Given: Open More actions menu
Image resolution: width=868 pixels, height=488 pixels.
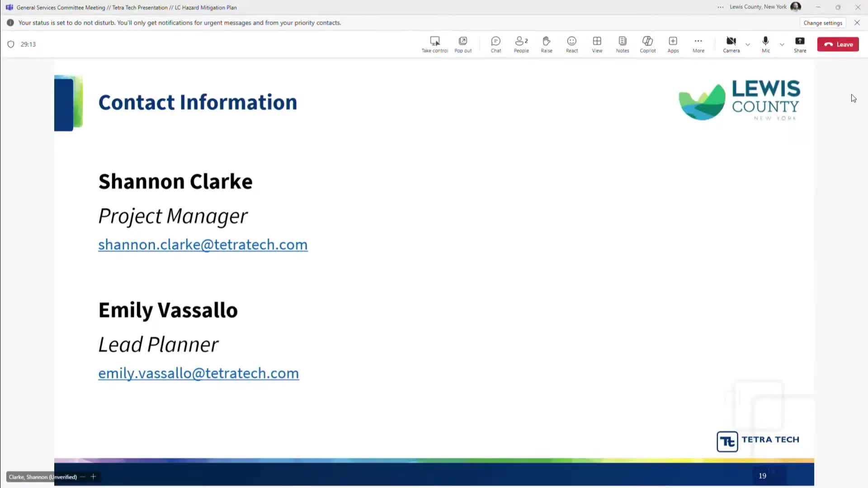Looking at the screenshot, I should (698, 44).
